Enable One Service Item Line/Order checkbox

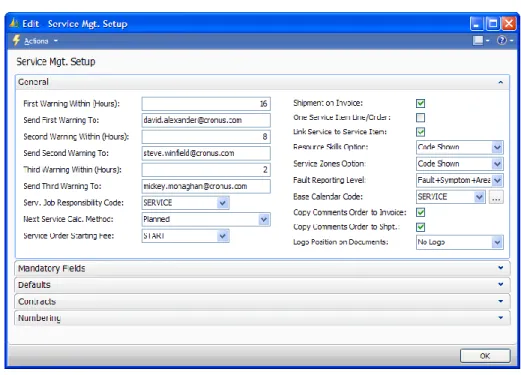coord(420,117)
